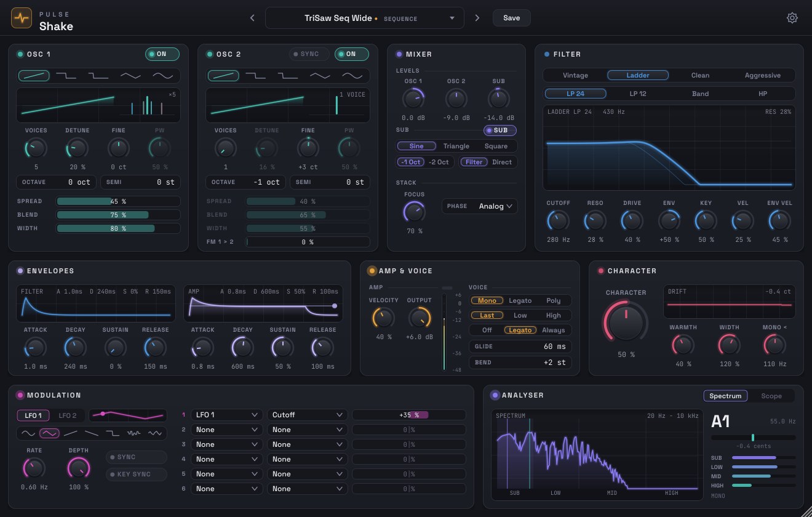812x517 pixels.
Task: Open the Cutoff destination dropdown in slot 1
Action: tap(307, 415)
